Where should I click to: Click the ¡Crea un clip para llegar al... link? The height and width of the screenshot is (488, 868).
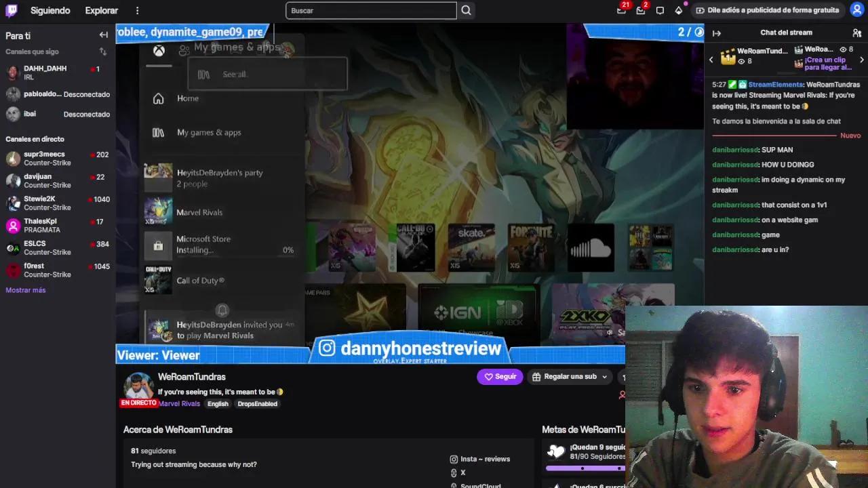[x=828, y=64]
